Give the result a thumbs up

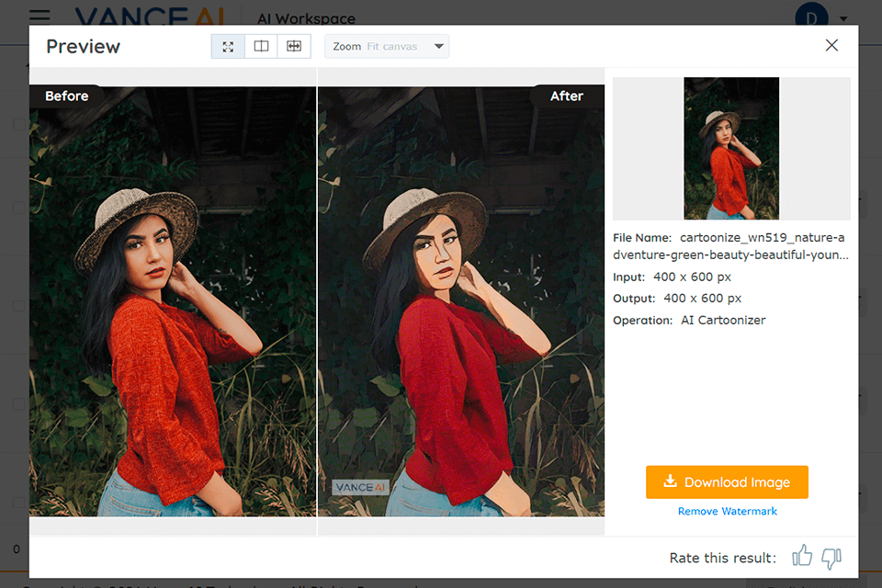pyautogui.click(x=802, y=557)
